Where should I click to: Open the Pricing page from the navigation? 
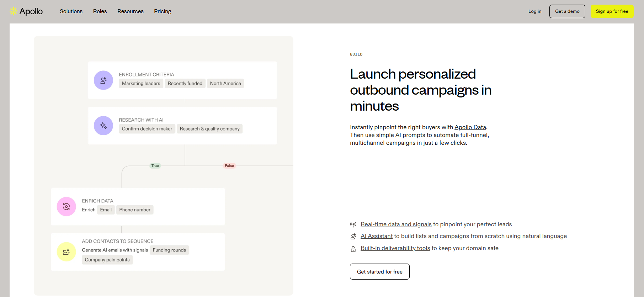click(x=163, y=11)
